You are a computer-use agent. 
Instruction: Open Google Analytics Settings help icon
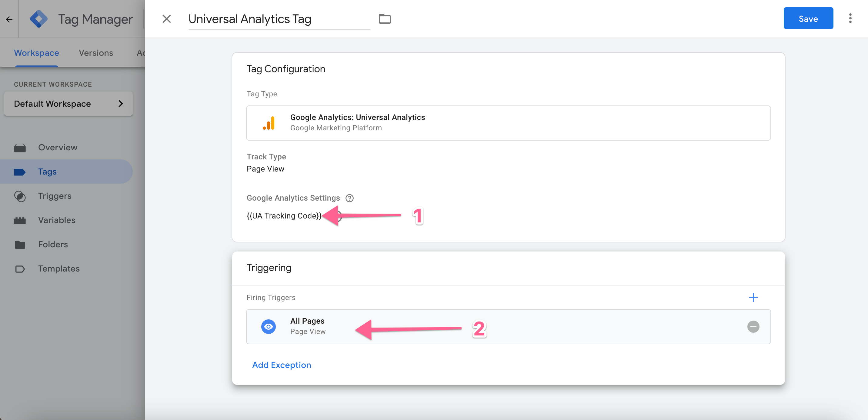(x=349, y=198)
